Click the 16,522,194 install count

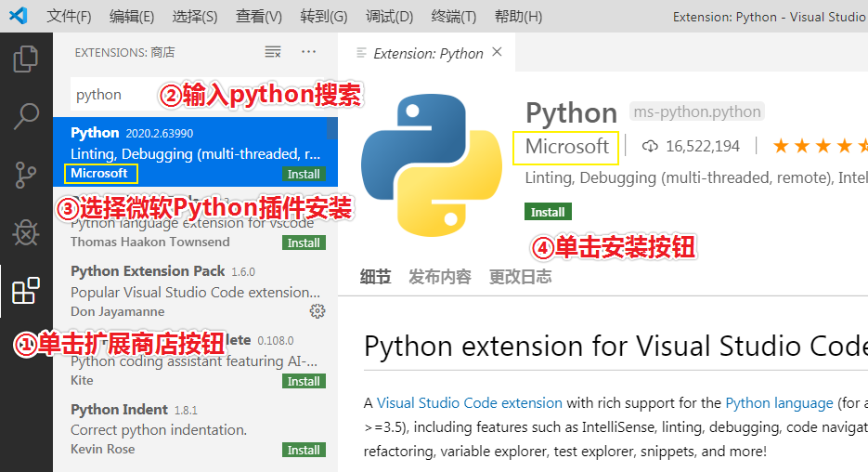tap(703, 146)
